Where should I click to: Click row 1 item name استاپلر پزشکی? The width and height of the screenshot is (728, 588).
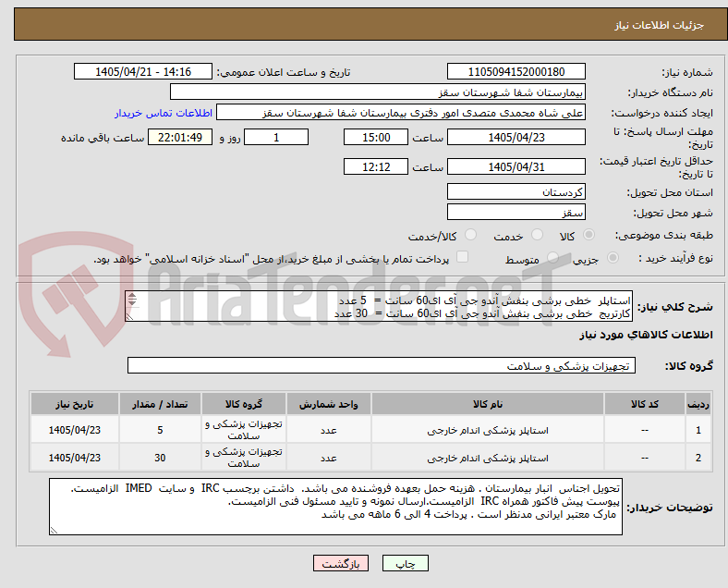pos(488,431)
